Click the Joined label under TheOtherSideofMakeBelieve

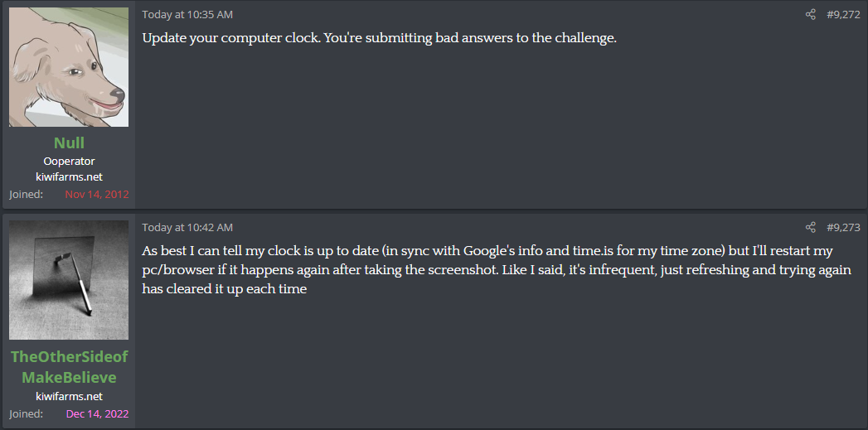tap(26, 413)
